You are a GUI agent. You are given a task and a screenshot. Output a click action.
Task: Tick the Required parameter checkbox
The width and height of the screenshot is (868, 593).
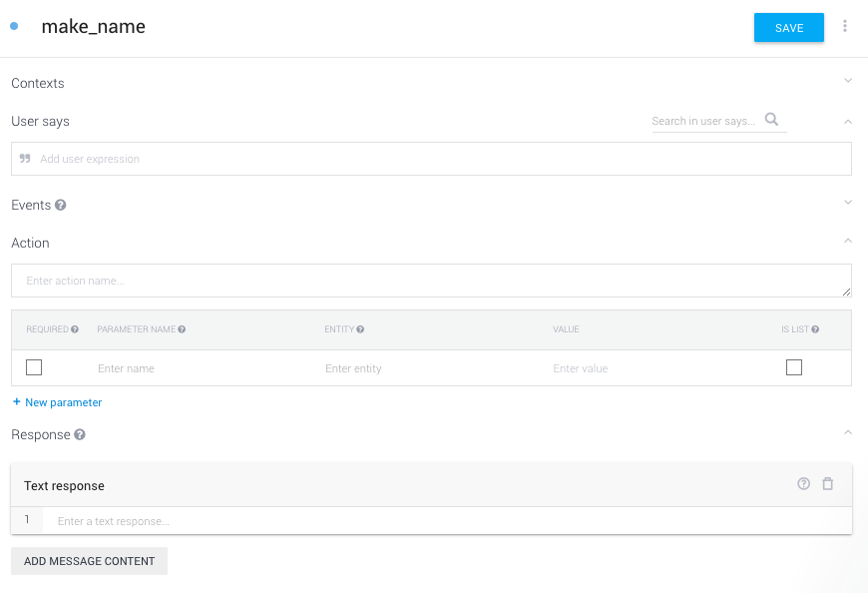(34, 367)
